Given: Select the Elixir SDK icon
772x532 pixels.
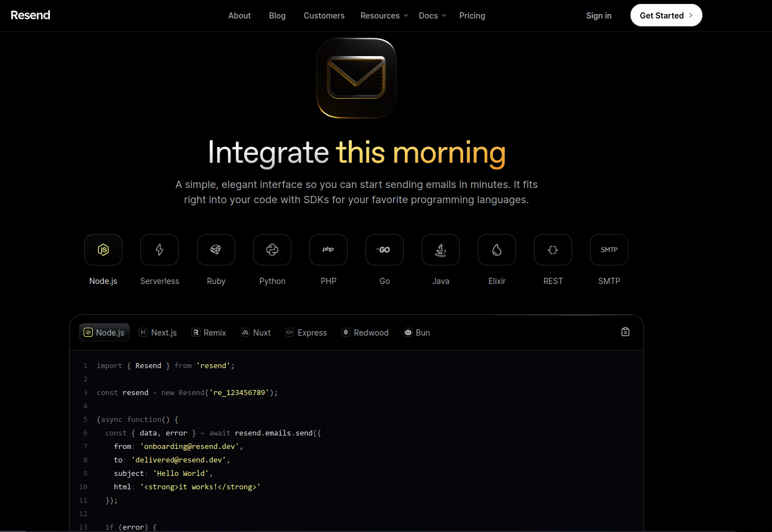Looking at the screenshot, I should [496, 249].
